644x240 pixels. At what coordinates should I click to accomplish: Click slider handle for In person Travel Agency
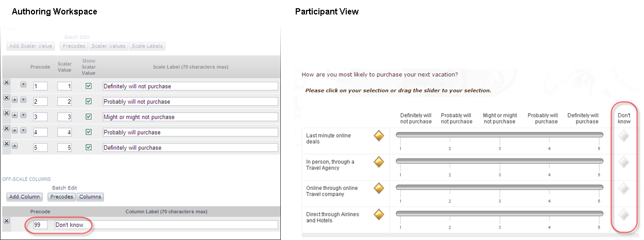tap(379, 162)
